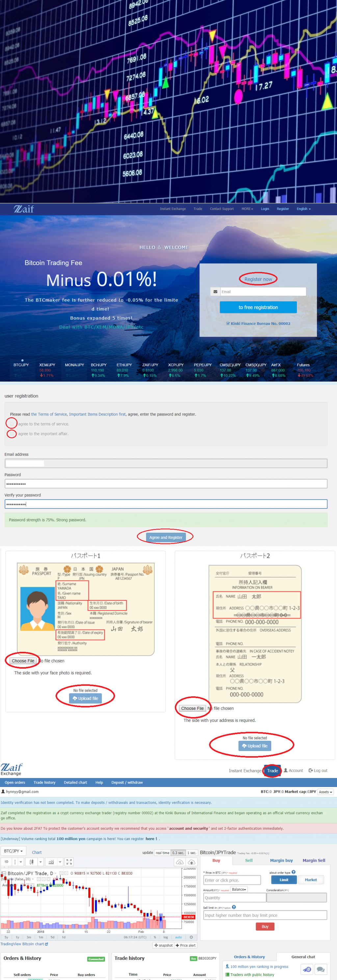Screen dimensions: 337x980
Task: Click 'to free registration' button
Action: (x=258, y=307)
